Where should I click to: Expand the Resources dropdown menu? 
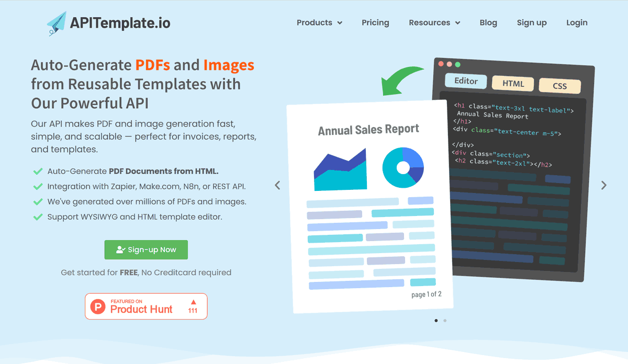434,23
